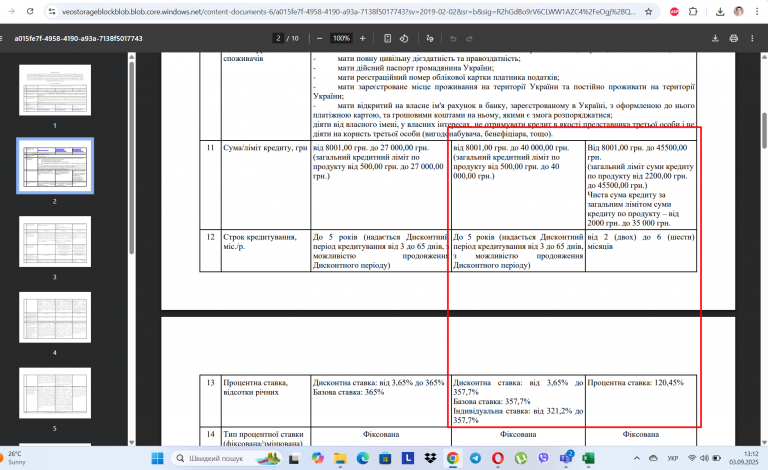Open page 3 thumbnail
The width and height of the screenshot is (768, 470).
[x=55, y=241]
